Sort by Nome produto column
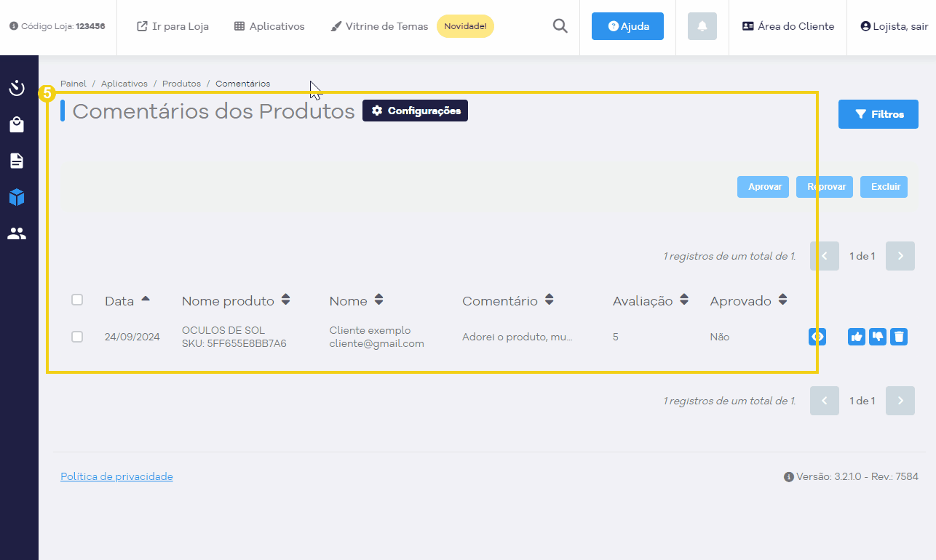 click(236, 300)
